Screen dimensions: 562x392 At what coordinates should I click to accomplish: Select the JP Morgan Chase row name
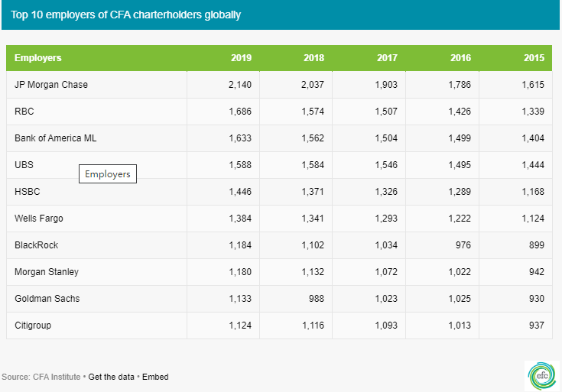click(51, 85)
